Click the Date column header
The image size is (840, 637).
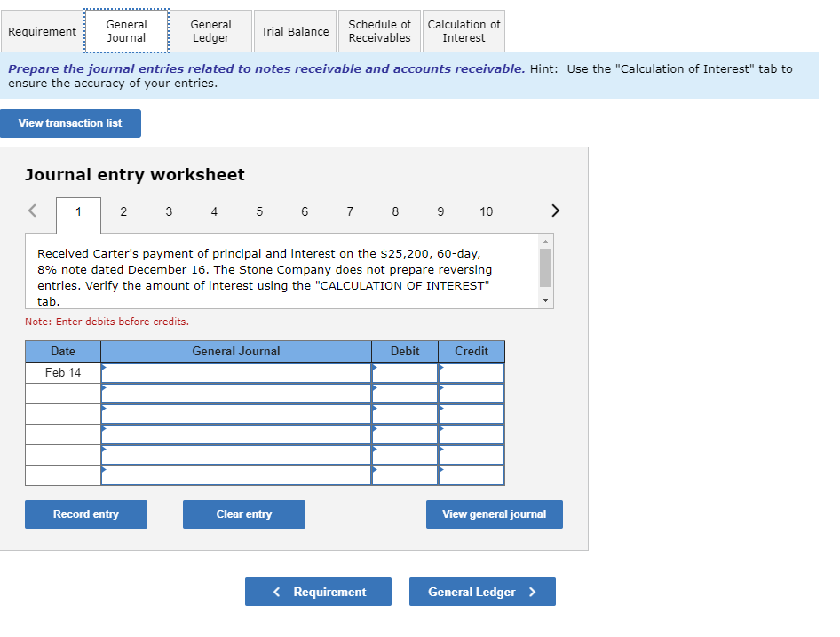63,351
